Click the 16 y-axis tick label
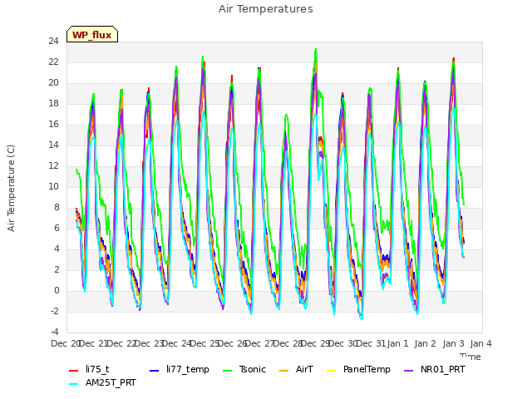This screenshot has height=399, width=532. coord(53,125)
